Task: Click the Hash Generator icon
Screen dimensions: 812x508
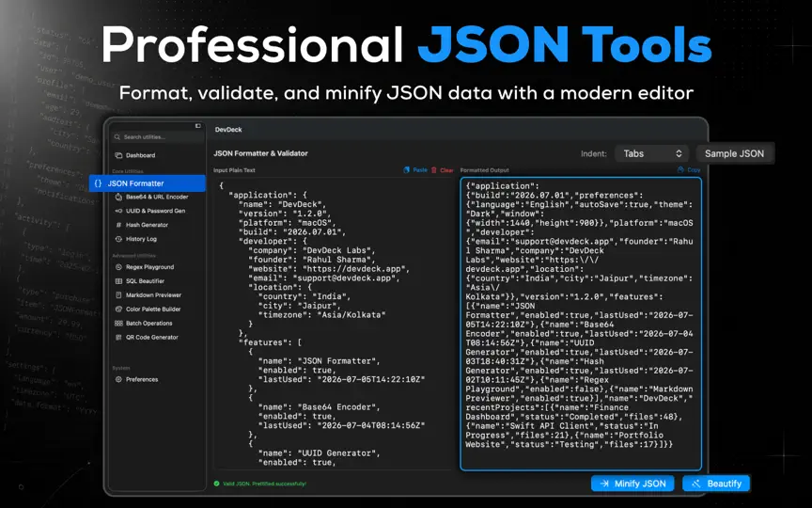Action: click(x=118, y=225)
